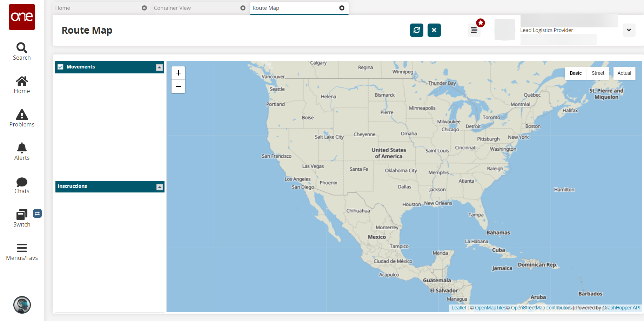Viewport: 644px width, 321px height.
Task: Click the Monterrey label on map
Action: click(387, 227)
